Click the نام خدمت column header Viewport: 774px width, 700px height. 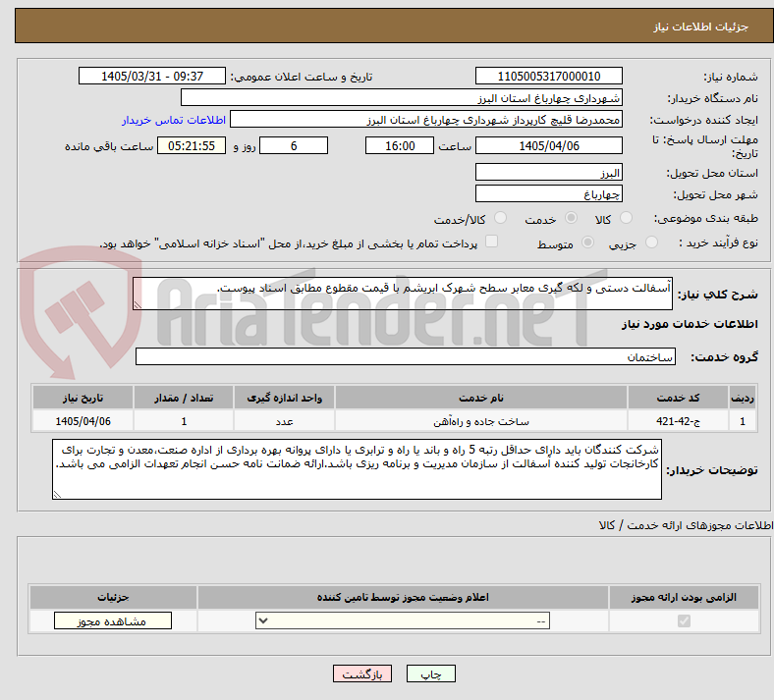[x=480, y=398]
